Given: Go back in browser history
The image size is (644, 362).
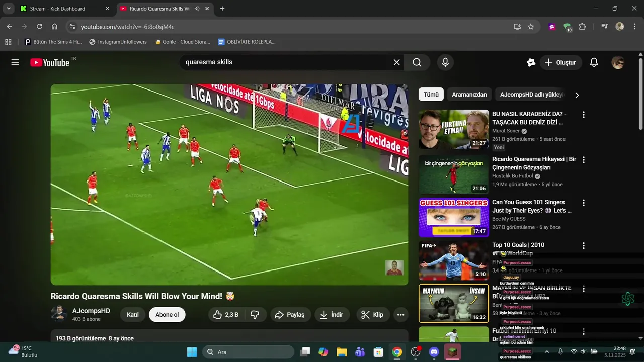Looking at the screenshot, I should (x=9, y=27).
